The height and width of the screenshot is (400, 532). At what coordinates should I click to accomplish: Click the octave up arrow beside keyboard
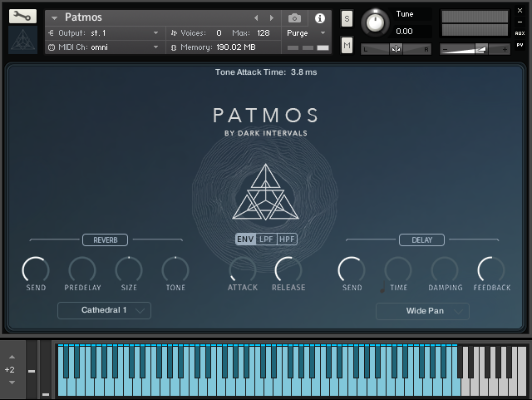point(12,357)
